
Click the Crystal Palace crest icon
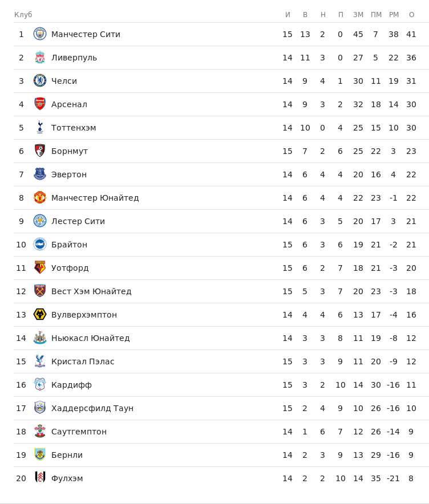40,361
